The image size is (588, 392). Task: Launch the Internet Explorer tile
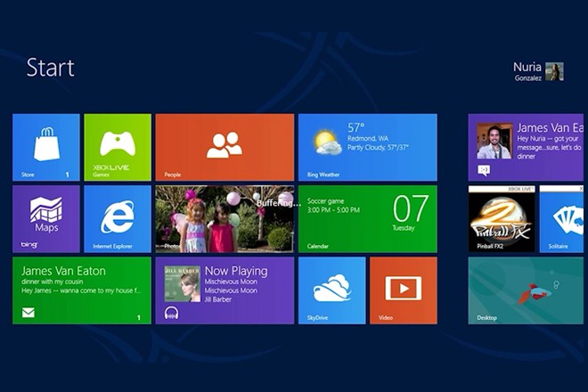coord(118,219)
